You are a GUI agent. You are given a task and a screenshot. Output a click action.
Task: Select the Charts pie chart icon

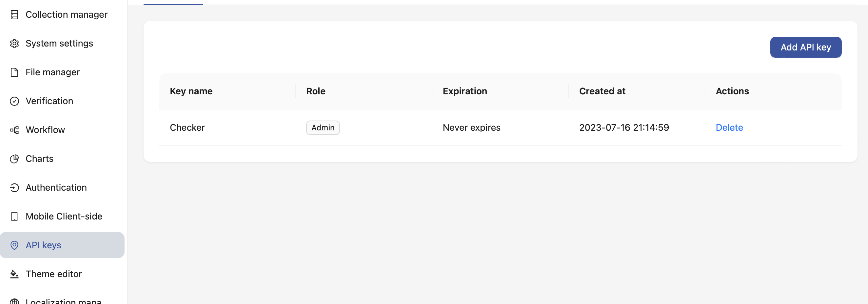coord(14,159)
